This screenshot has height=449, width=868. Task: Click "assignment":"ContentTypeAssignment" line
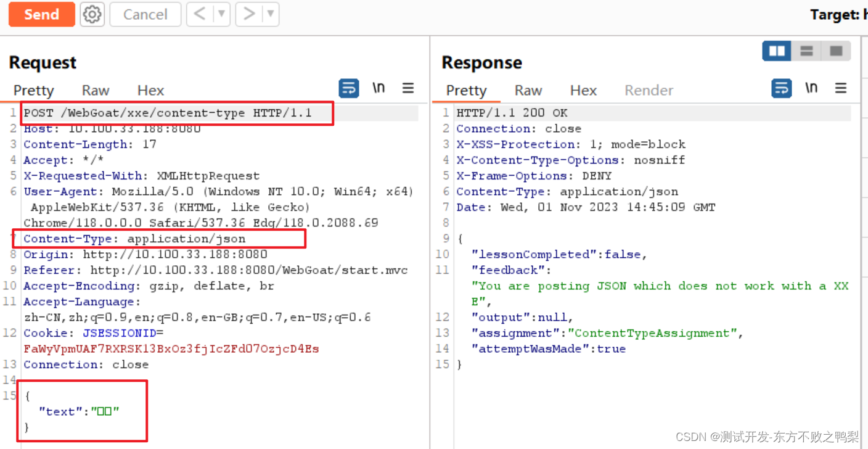[x=608, y=333]
